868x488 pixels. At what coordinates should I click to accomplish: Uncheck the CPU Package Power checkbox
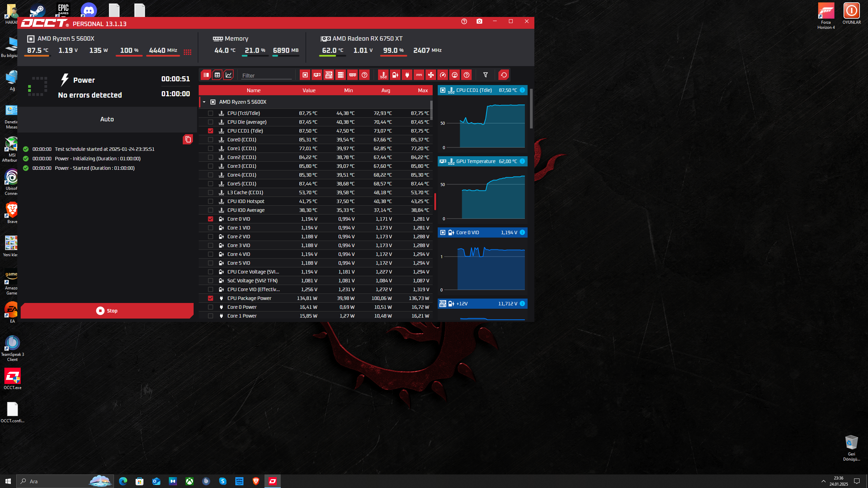[211, 298]
